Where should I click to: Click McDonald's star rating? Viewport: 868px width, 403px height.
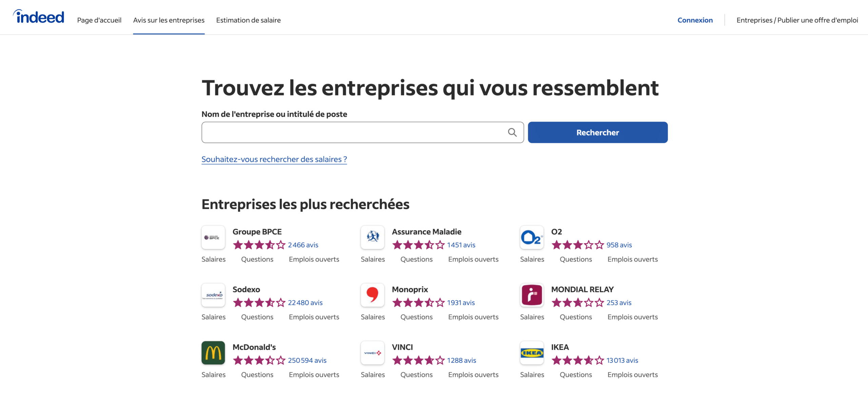tap(259, 360)
